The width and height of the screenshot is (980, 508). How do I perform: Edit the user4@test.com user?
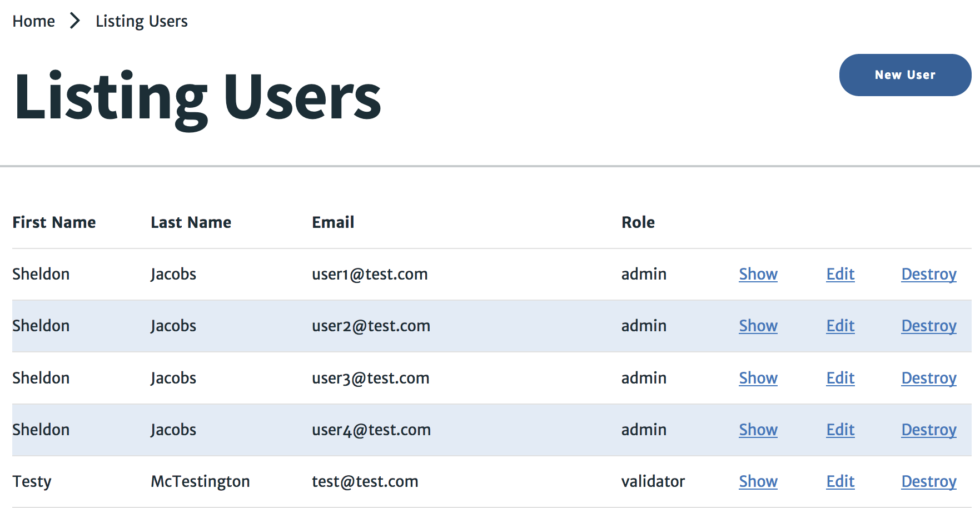pyautogui.click(x=840, y=430)
